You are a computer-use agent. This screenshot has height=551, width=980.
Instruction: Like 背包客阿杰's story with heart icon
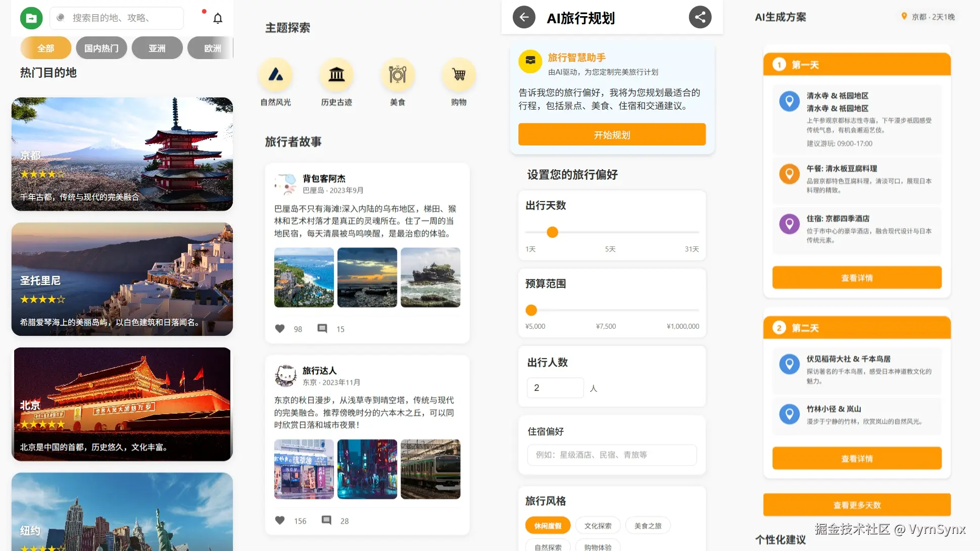[x=280, y=329]
